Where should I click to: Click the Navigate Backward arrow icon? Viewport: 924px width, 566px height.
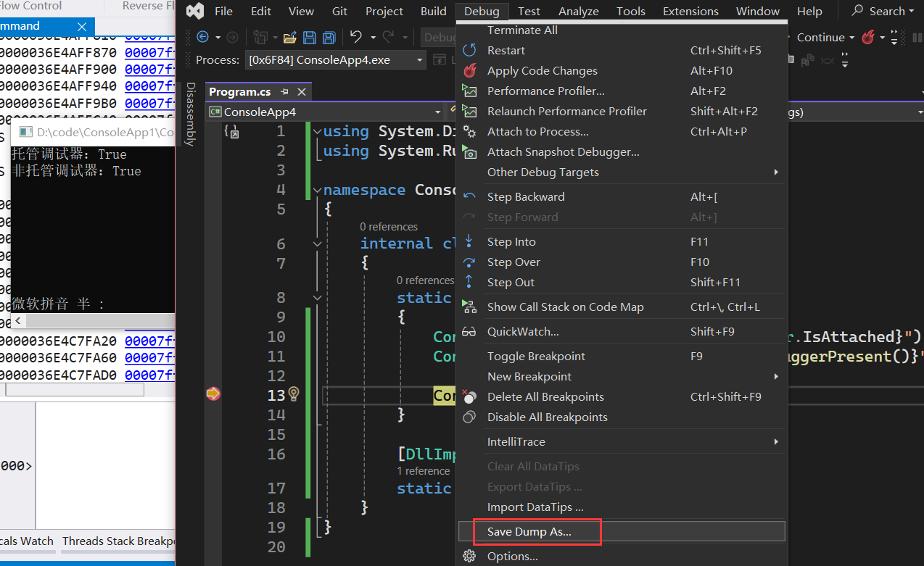coord(203,37)
